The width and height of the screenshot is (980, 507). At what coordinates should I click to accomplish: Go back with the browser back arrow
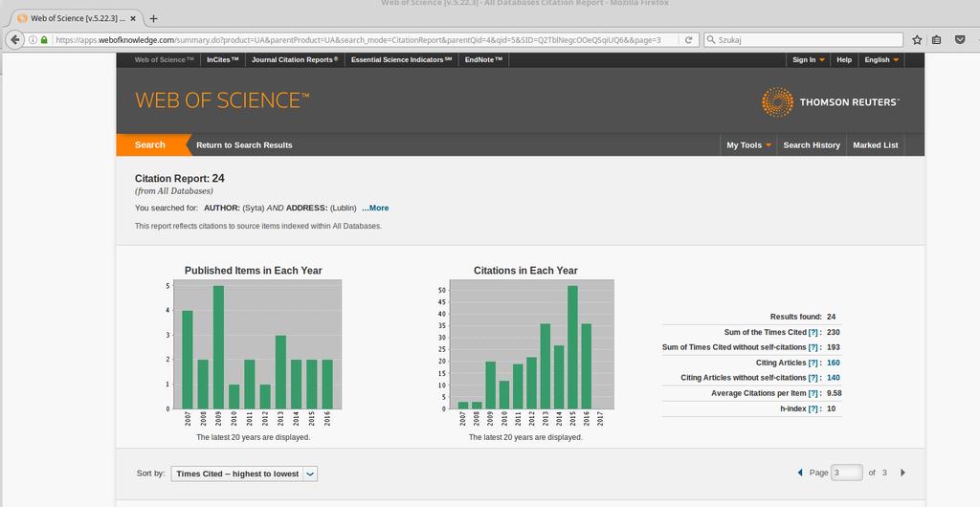(15, 39)
